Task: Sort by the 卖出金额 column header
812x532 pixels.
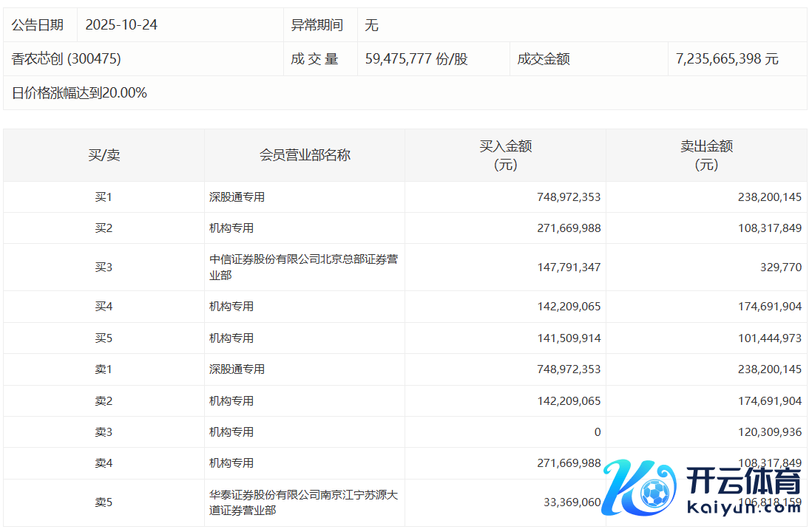Action: [x=706, y=155]
